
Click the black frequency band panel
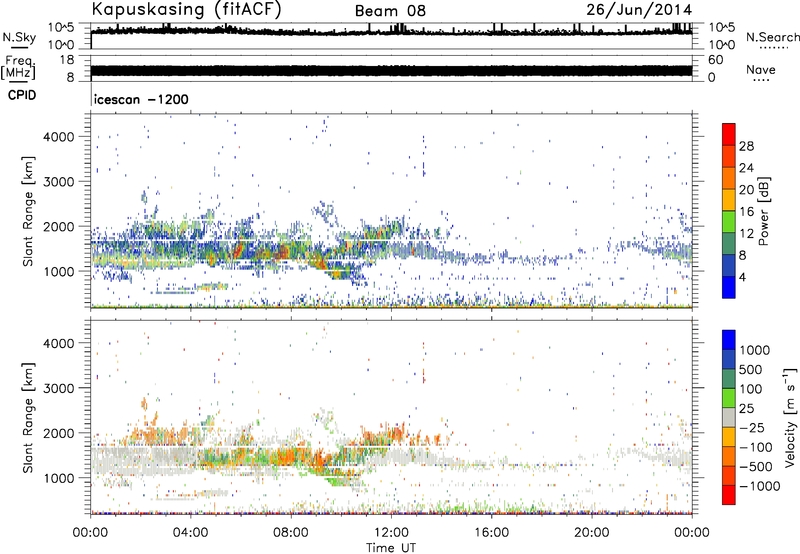click(391, 71)
